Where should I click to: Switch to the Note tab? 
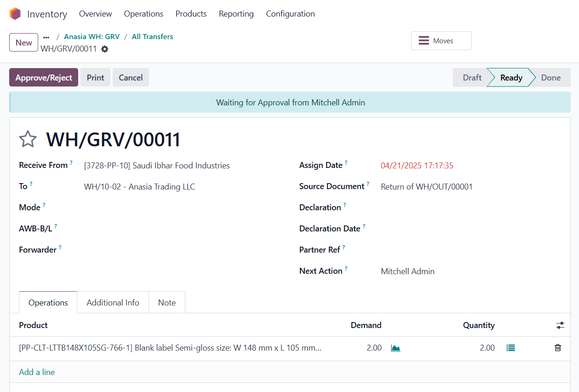167,303
